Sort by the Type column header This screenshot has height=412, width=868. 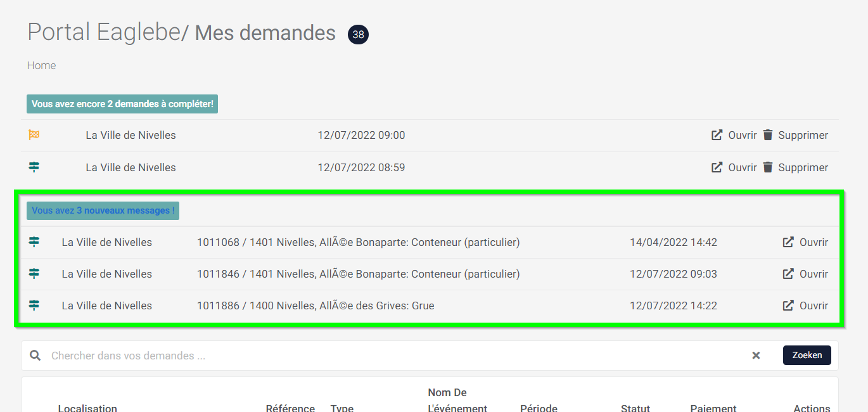342,408
